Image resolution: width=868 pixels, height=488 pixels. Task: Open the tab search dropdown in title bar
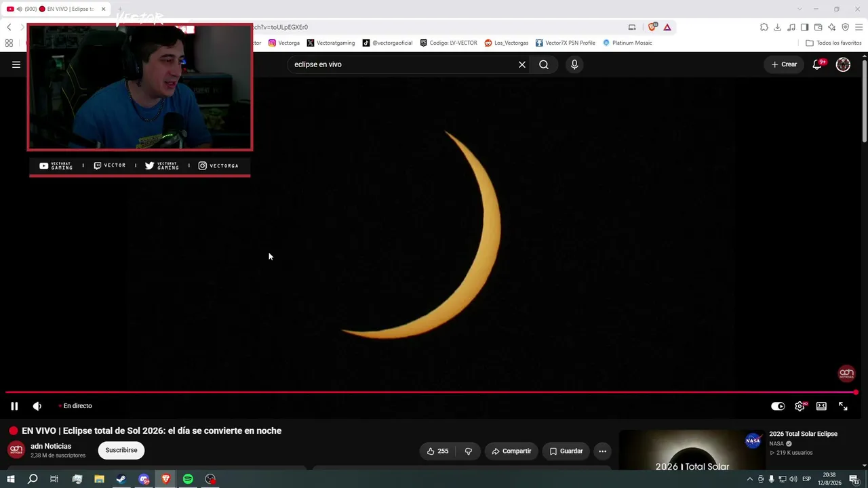point(800,9)
